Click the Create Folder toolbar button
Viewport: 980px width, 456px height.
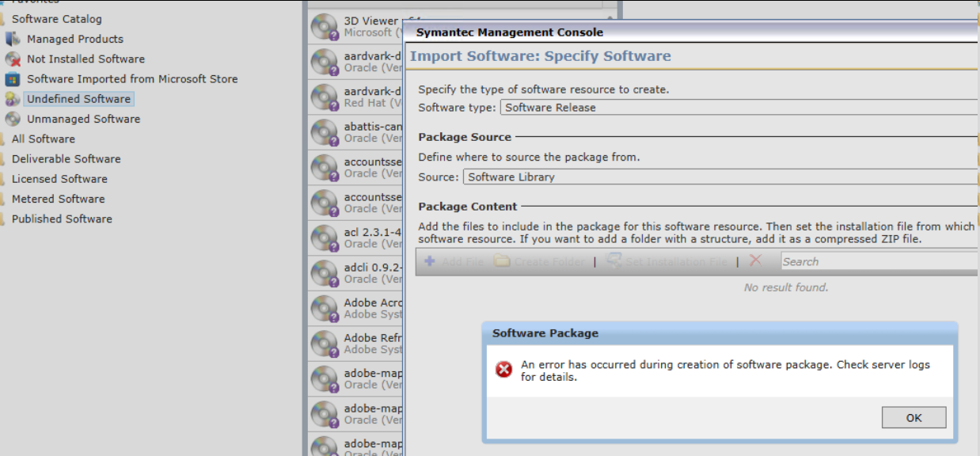[539, 261]
